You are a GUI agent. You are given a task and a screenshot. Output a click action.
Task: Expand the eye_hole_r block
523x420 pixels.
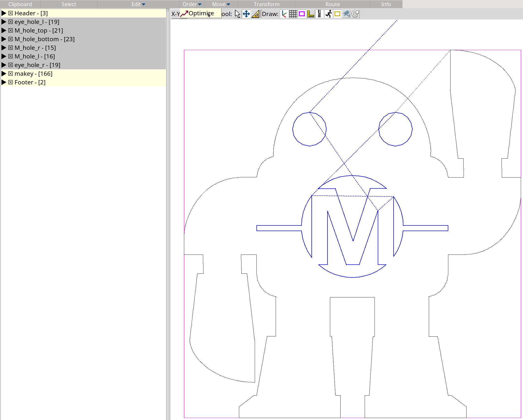[x=4, y=65]
